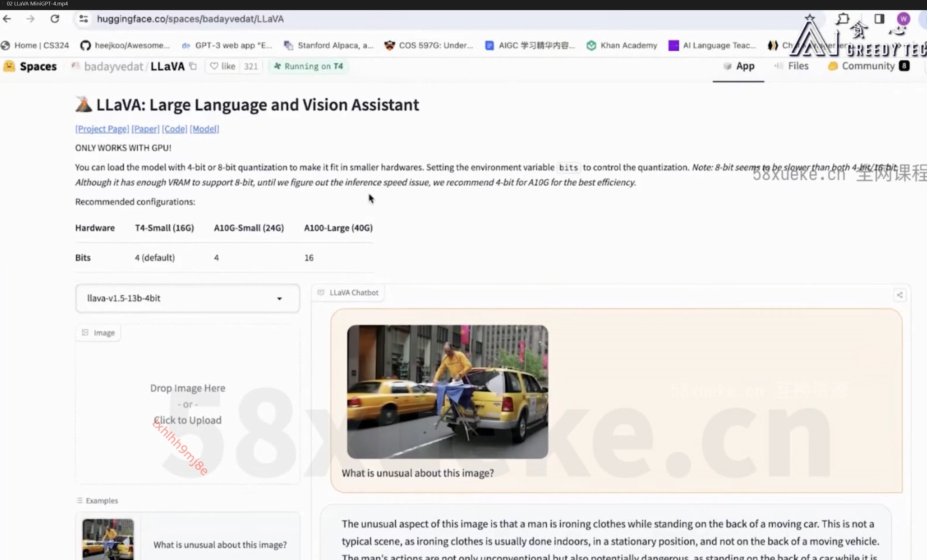
Task: Open the extensions puzzle icon
Action: pyautogui.click(x=842, y=19)
